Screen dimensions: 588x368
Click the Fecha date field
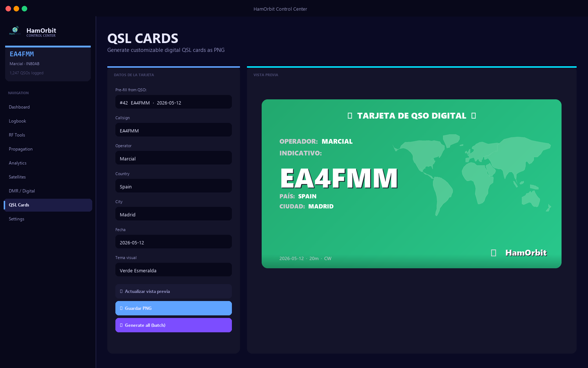(x=173, y=242)
